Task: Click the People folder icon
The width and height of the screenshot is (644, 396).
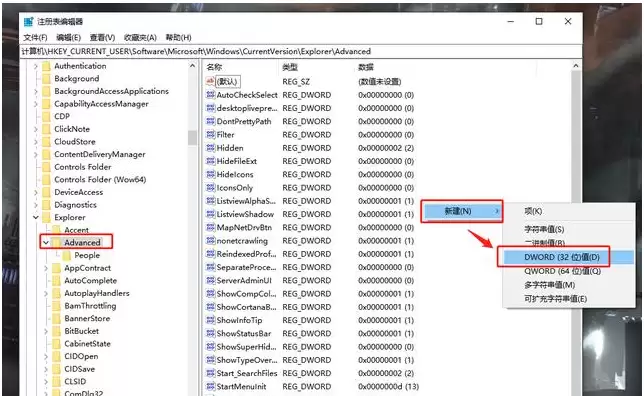Action: point(67,256)
